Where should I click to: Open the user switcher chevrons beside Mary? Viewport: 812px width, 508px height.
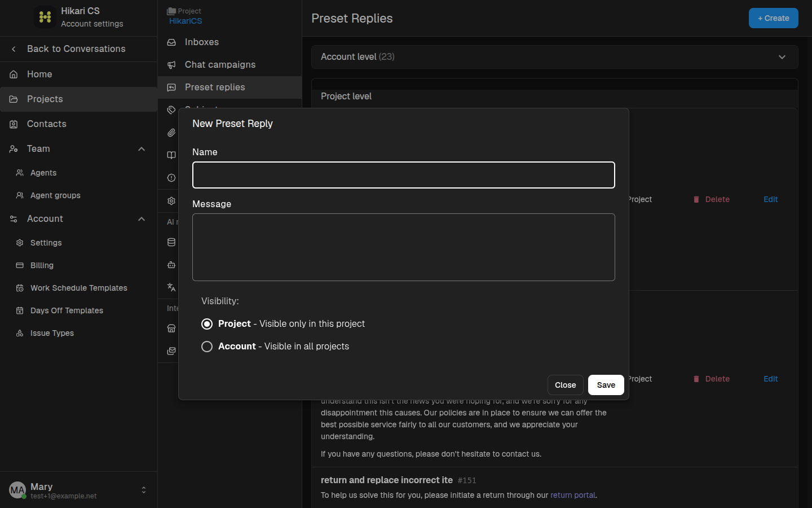[144, 490]
